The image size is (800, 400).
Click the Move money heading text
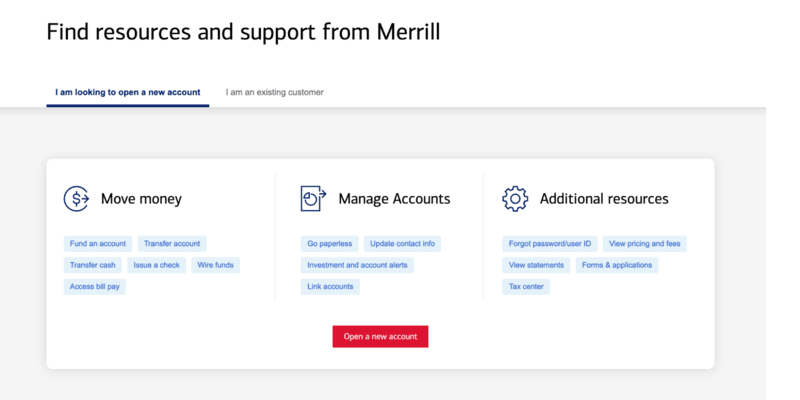(x=141, y=199)
